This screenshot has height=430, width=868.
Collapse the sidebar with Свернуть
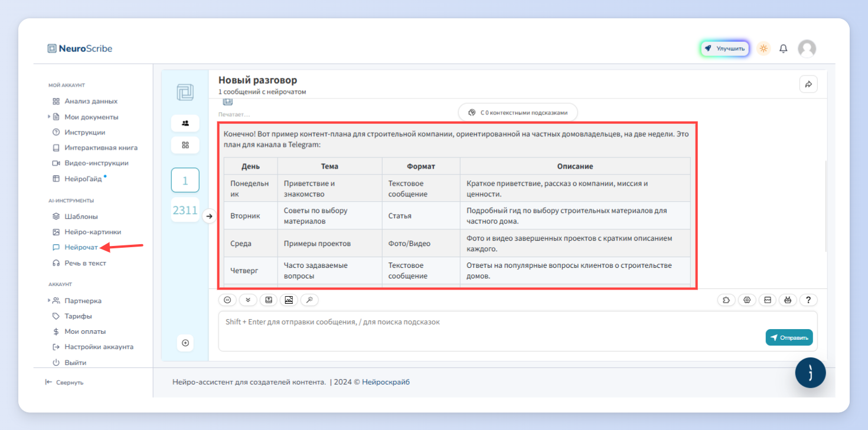point(64,382)
